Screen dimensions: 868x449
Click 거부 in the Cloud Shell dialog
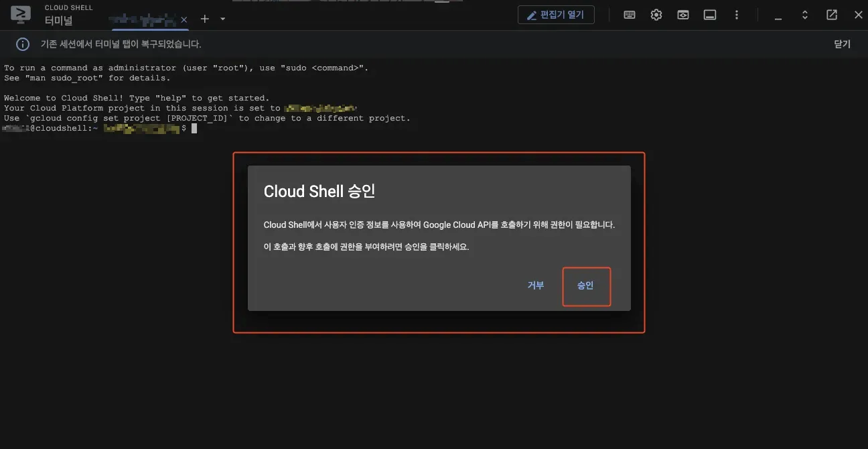(536, 285)
